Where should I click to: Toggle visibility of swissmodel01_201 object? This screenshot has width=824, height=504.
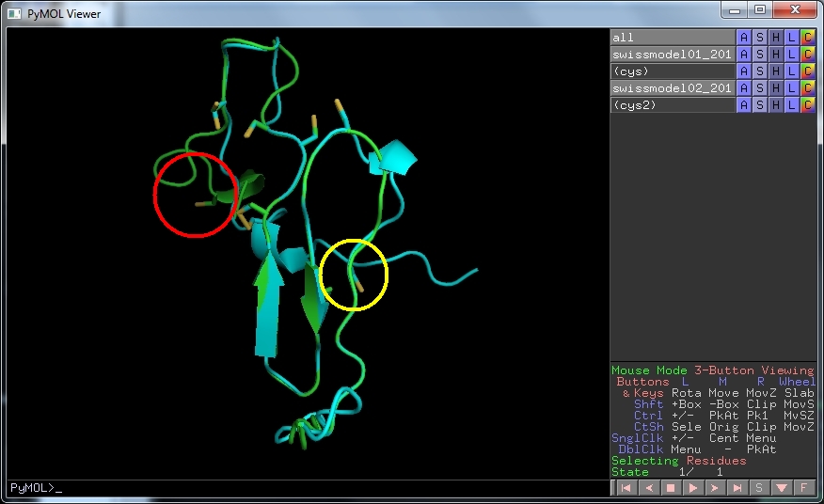pos(672,55)
